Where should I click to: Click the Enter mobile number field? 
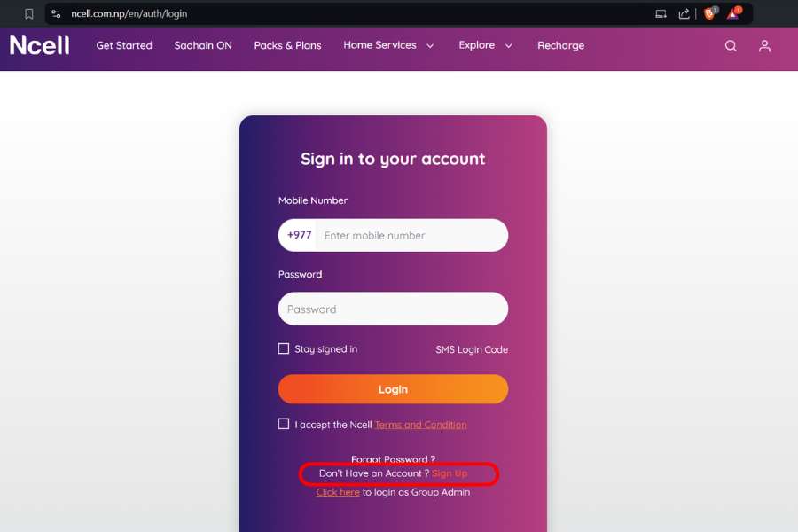pos(411,235)
